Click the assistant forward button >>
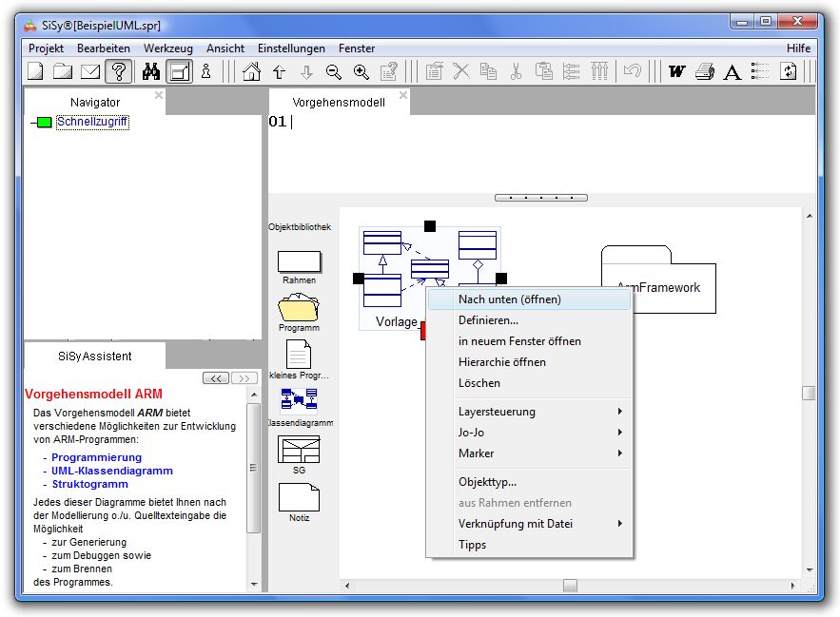 (244, 378)
